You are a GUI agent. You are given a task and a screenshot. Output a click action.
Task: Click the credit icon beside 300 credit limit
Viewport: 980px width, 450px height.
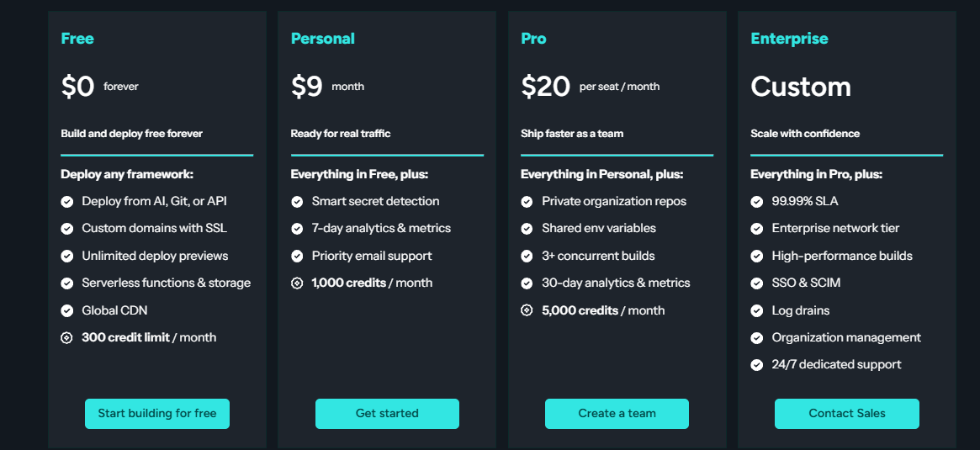pyautogui.click(x=67, y=338)
